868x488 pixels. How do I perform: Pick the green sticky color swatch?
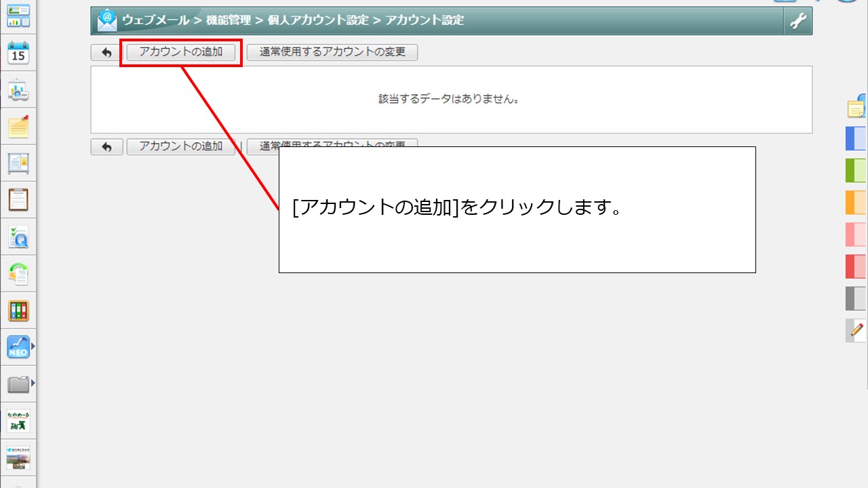pyautogui.click(x=856, y=170)
